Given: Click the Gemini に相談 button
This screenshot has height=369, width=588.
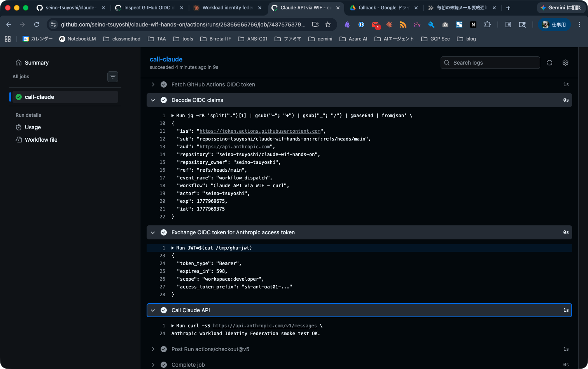Looking at the screenshot, I should click(x=560, y=8).
